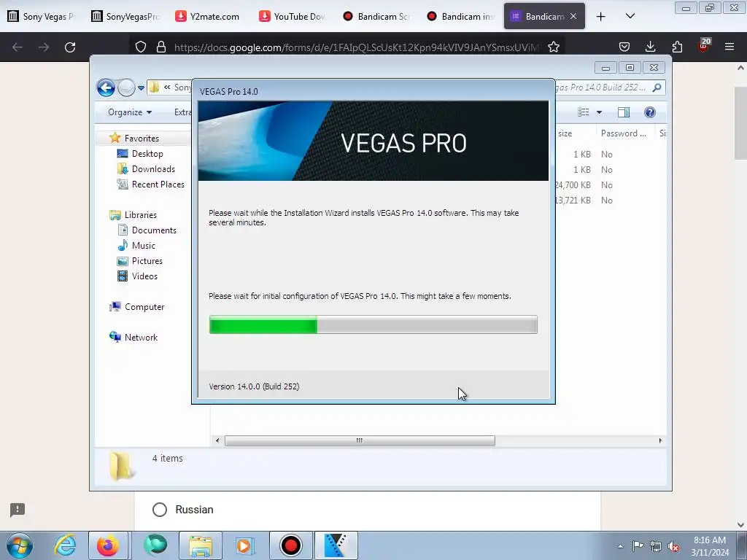Open the Explorer recent locations dropdown arrow

coord(141,87)
